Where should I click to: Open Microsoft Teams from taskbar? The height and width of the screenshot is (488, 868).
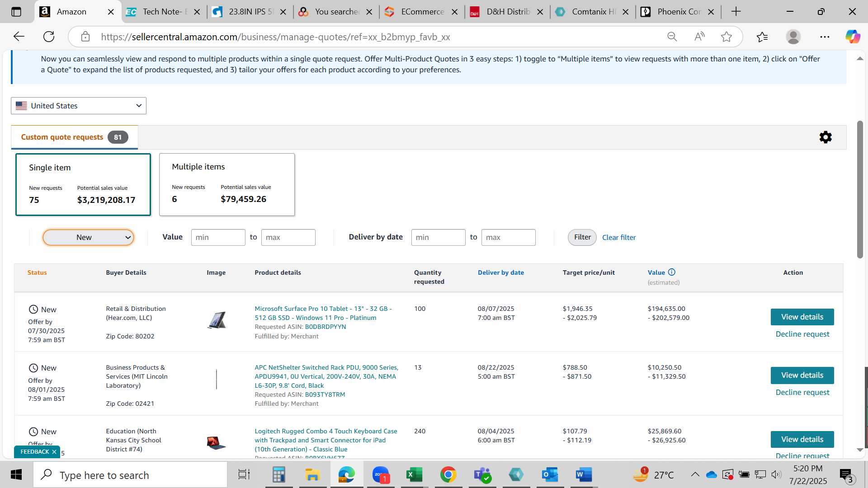[x=482, y=475]
